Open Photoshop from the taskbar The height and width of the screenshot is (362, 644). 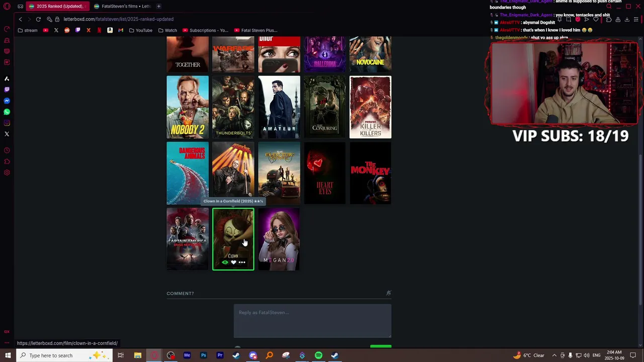click(203, 355)
